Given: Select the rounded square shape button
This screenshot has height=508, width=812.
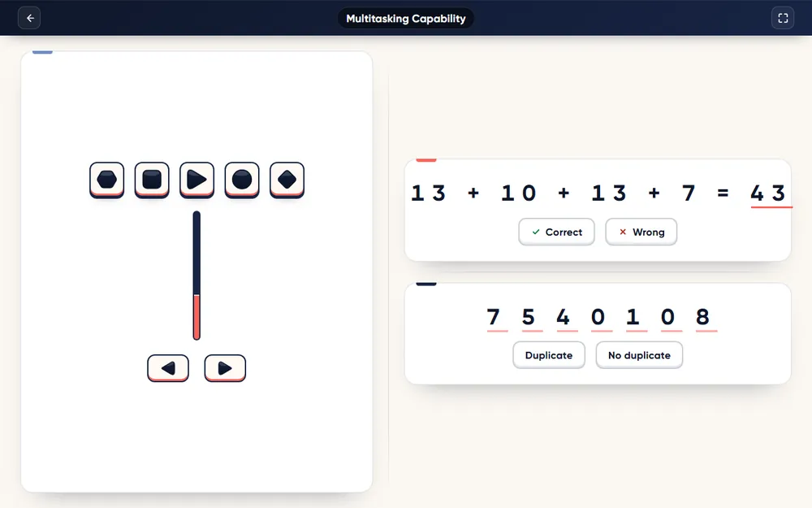Looking at the screenshot, I should [x=152, y=180].
